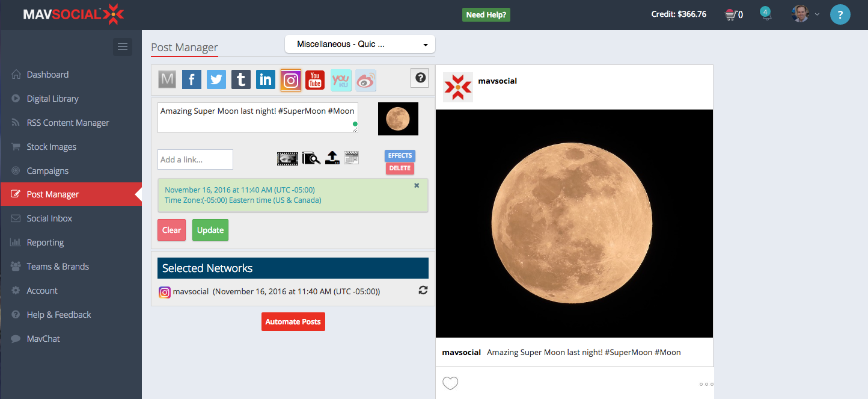Click the Selected Networks header
The width and height of the screenshot is (868, 399).
coord(293,268)
